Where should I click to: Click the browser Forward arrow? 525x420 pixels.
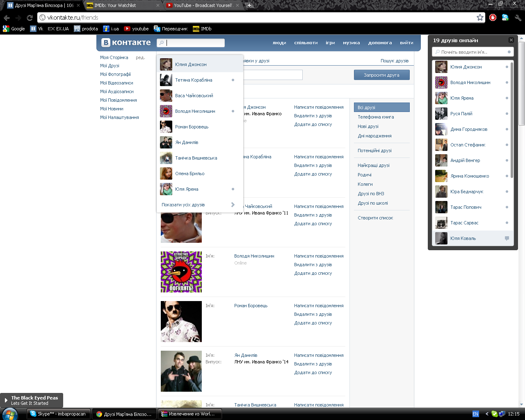(x=18, y=18)
